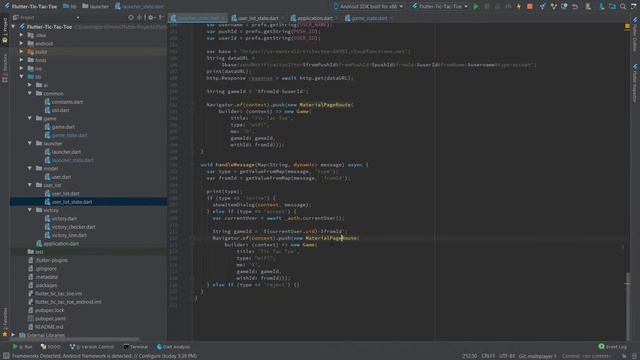Collapse the victory folder
Image resolution: width=640 pixels, height=360 pixels.
point(30,210)
